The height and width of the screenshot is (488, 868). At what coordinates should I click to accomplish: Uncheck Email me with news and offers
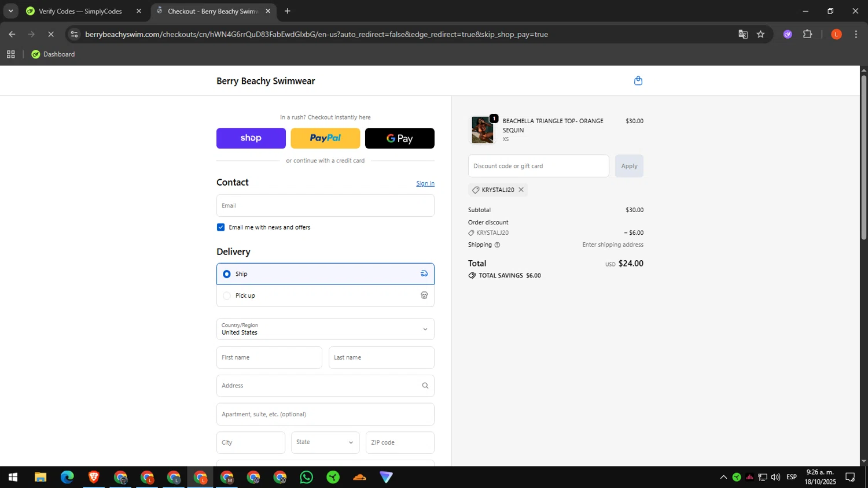pos(220,227)
